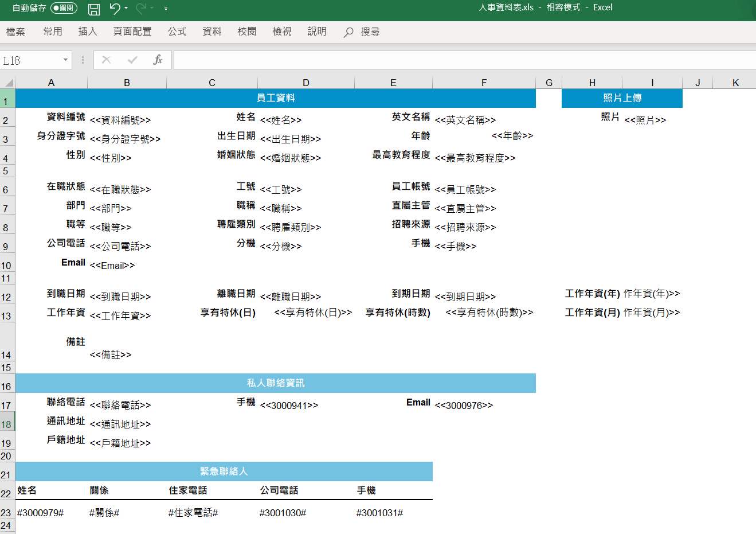Click the 員工資料 header cell
Image resolution: width=756 pixels, height=534 pixels.
[275, 98]
